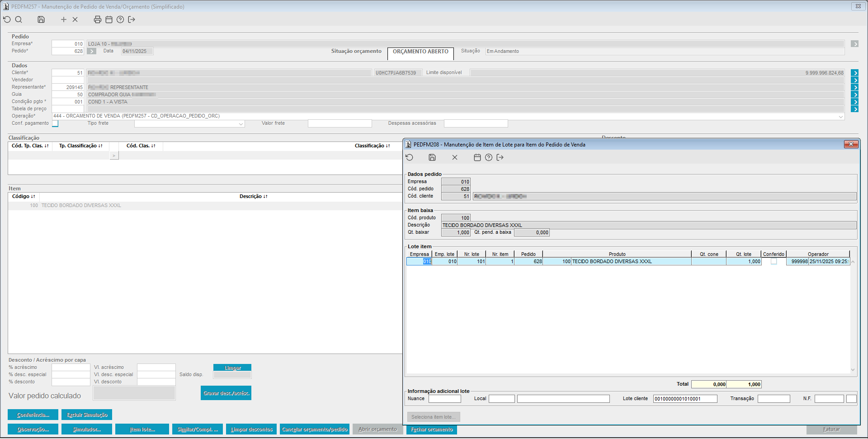Screen dimensions: 868x439
Task: Click the small arrow button in Classificação grid
Action: 114,156
